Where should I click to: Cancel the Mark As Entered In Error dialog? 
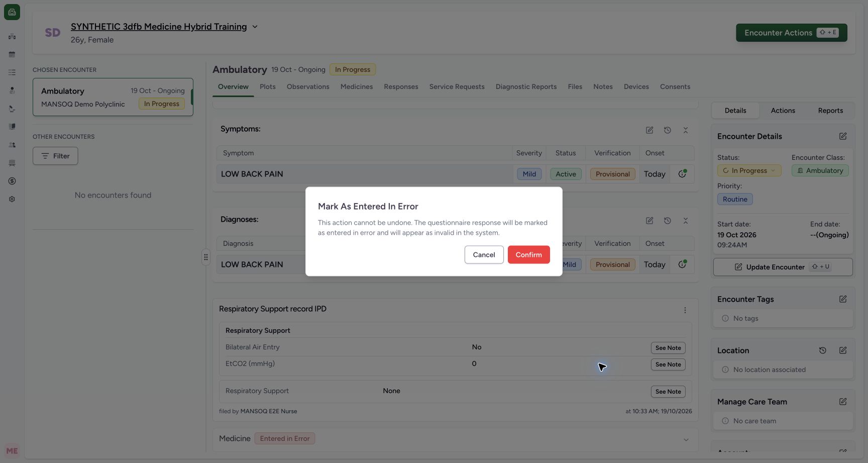click(x=484, y=255)
